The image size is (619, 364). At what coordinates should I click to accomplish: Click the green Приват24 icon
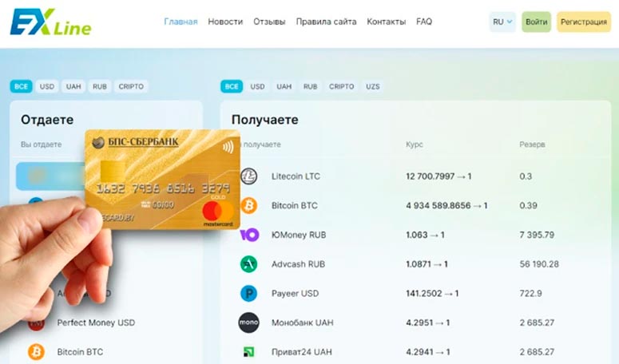[x=249, y=352]
